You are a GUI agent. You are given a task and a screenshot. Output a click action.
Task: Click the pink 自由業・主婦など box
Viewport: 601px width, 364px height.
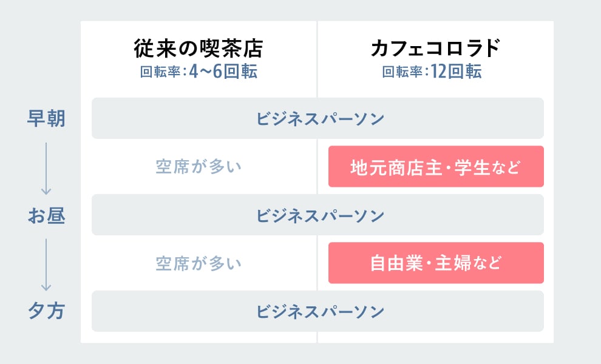click(436, 264)
